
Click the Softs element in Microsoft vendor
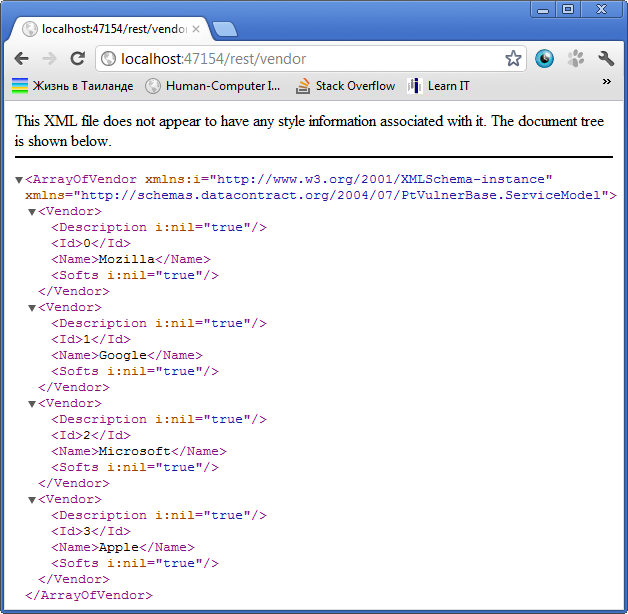pos(135,467)
